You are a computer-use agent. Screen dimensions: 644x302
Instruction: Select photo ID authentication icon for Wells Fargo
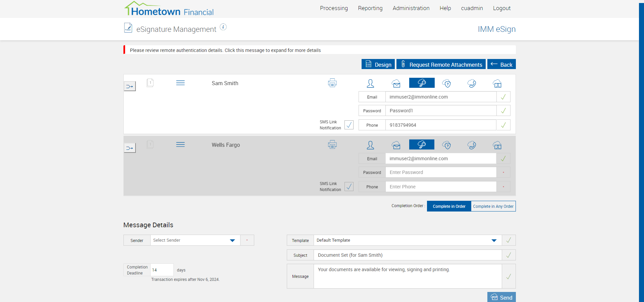coord(497,145)
